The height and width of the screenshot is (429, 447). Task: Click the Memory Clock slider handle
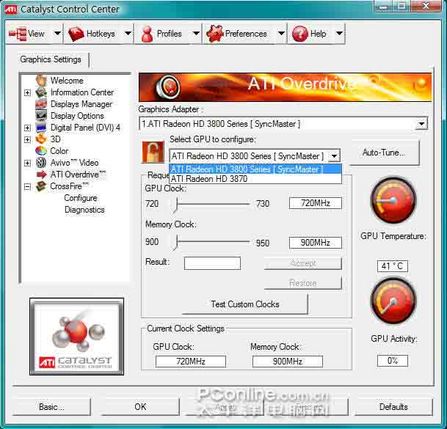[x=176, y=242]
